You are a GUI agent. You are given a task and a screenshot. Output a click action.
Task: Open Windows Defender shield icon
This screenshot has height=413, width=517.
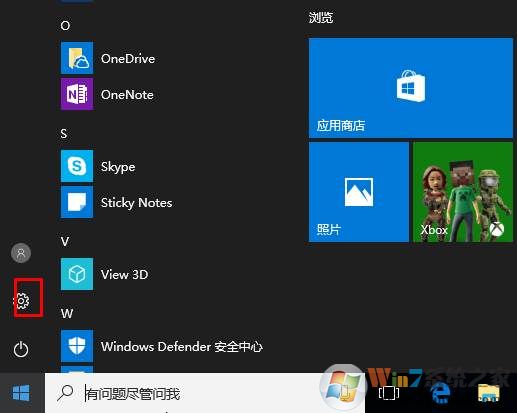[x=77, y=346]
